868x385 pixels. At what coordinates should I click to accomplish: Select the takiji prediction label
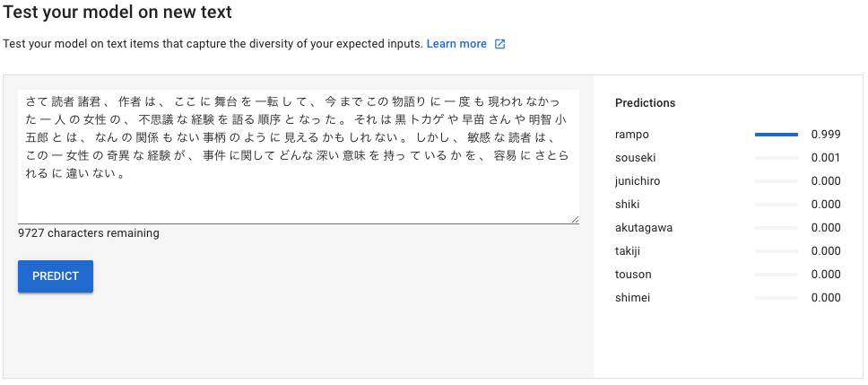[x=629, y=251]
